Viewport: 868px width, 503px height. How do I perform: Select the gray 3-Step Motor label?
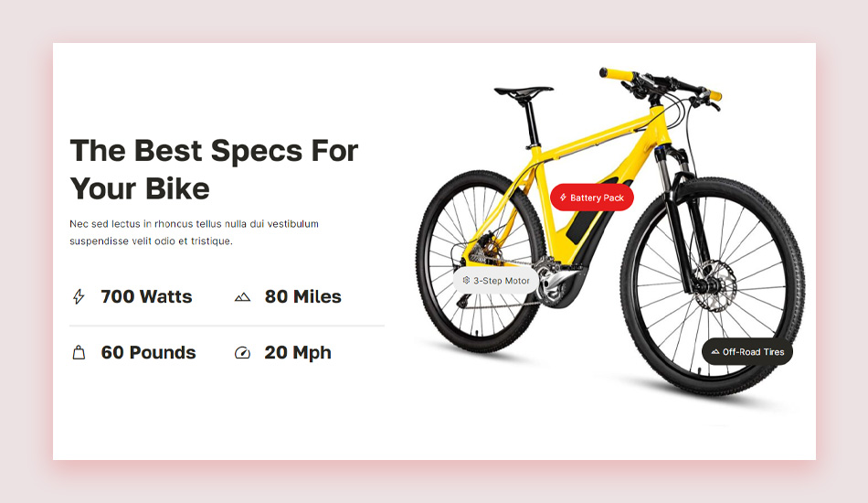[496, 280]
